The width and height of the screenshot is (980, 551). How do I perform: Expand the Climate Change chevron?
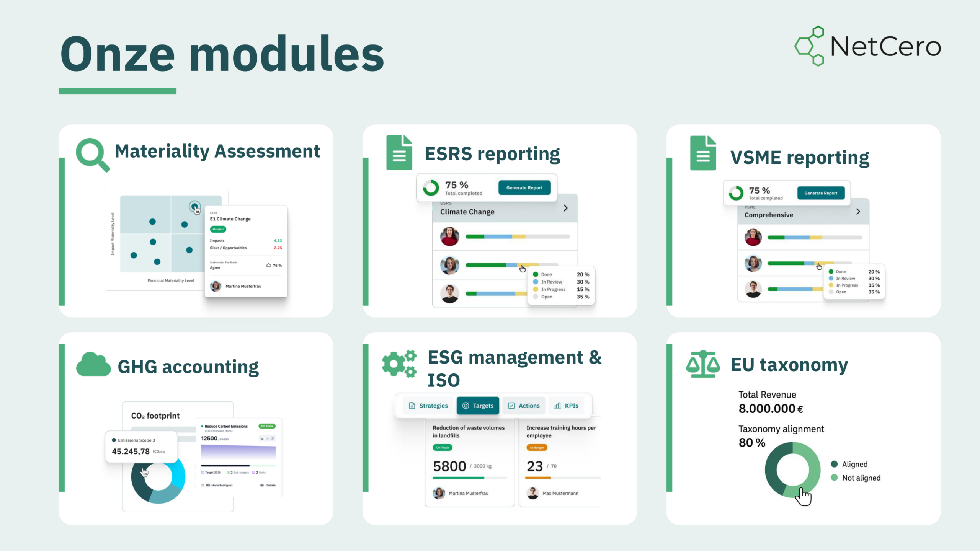[565, 208]
